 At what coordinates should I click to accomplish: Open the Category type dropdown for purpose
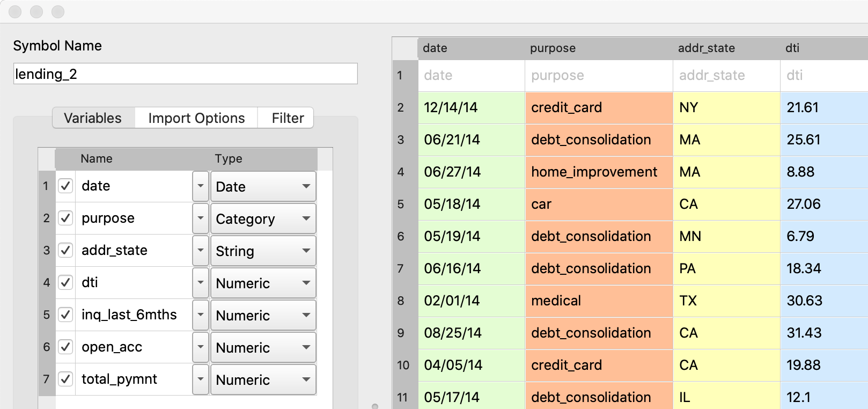coord(263,218)
